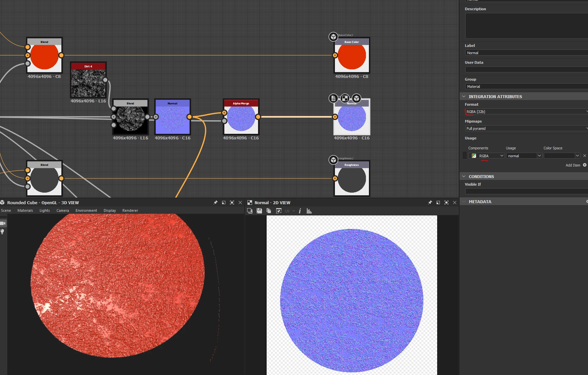Select the red Blend node feeding Base Color
Viewport: 588px width, 375px height.
point(44,55)
